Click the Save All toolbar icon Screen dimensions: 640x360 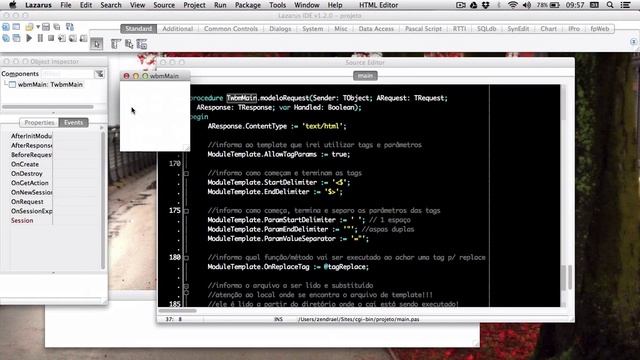(x=57, y=27)
